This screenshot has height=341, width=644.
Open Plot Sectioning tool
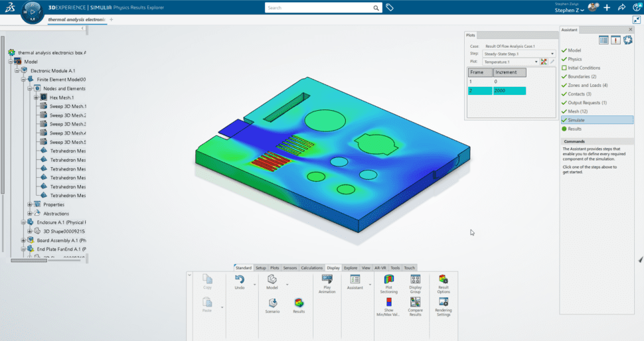(x=389, y=280)
